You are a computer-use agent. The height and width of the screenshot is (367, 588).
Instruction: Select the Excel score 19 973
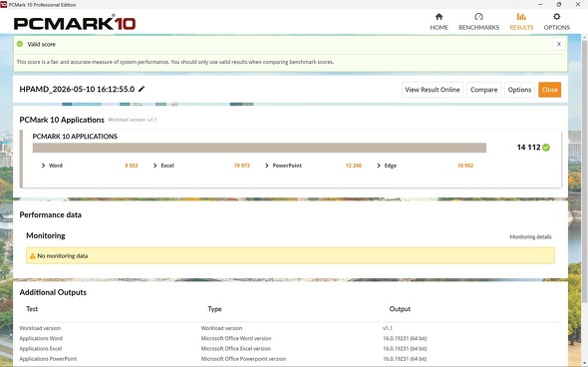tap(241, 166)
